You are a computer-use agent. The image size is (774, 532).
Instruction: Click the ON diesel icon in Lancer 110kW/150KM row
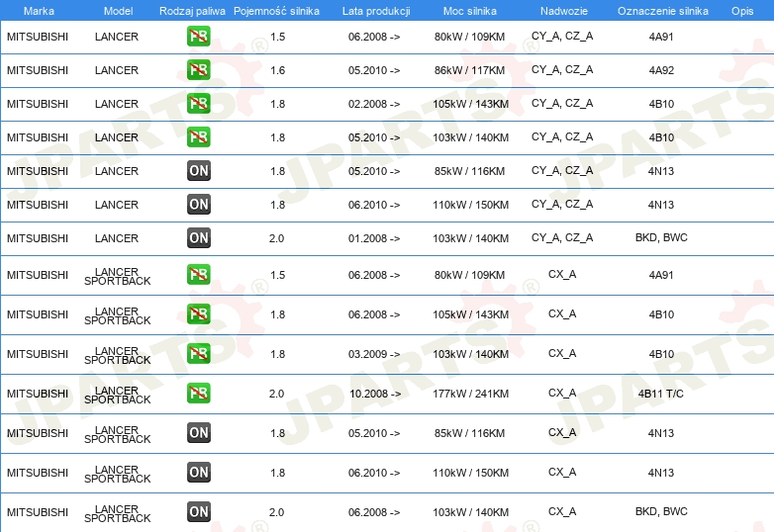198,204
